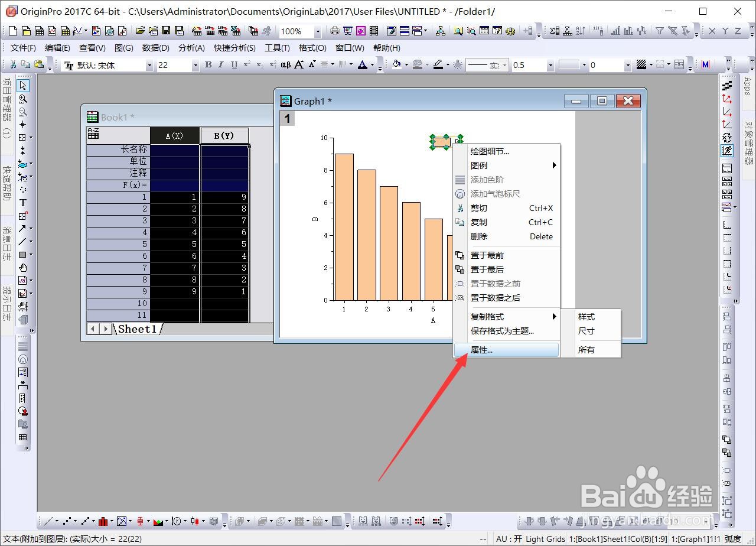Click the Open file toolbar icon
756x546 pixels.
[x=139, y=31]
